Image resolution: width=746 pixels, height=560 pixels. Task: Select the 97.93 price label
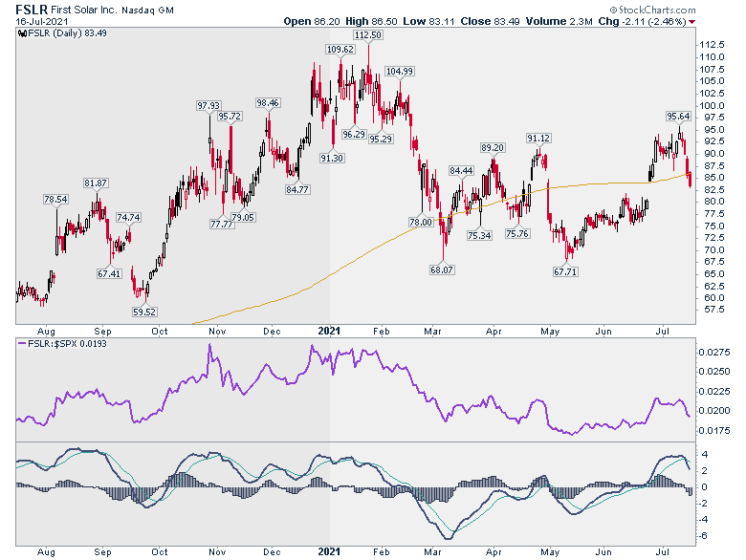click(208, 105)
